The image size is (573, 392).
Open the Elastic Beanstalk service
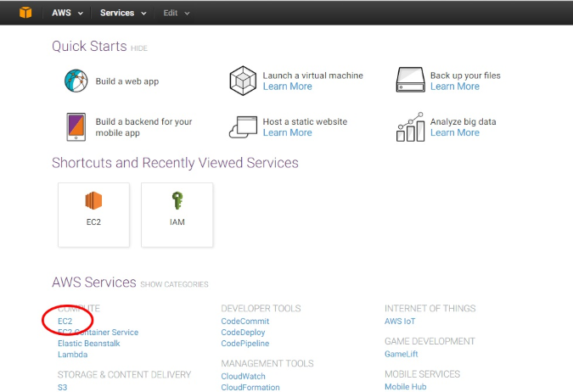[x=89, y=344]
